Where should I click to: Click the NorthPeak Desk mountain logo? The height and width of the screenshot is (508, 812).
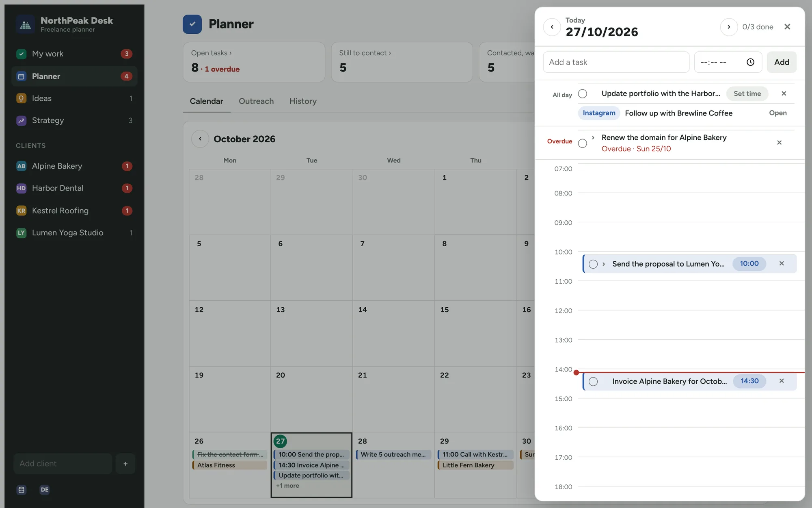(26, 24)
